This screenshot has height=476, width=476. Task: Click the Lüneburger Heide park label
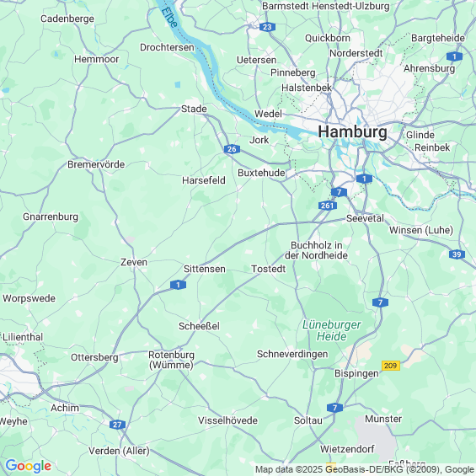331,330
